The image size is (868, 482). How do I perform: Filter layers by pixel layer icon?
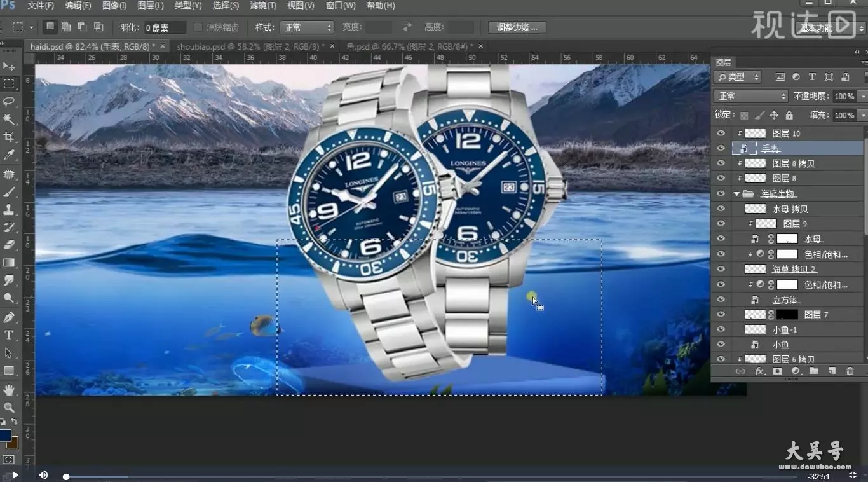coord(780,77)
